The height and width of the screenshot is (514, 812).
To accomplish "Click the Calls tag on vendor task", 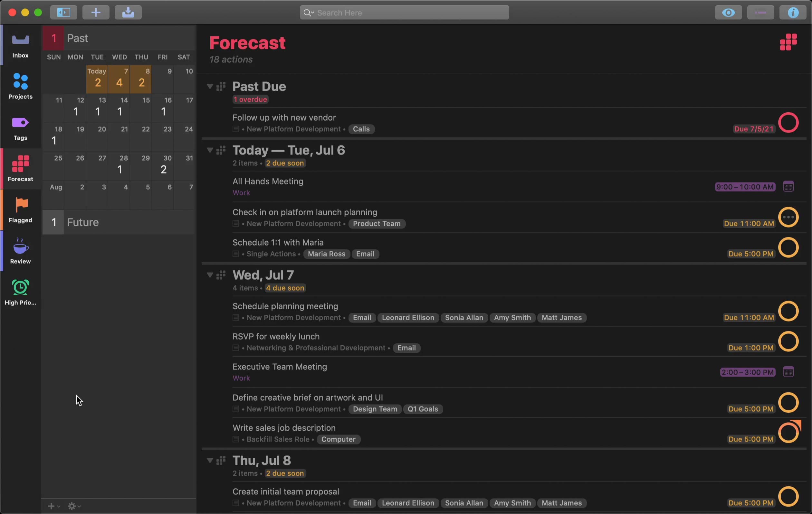I will click(361, 129).
